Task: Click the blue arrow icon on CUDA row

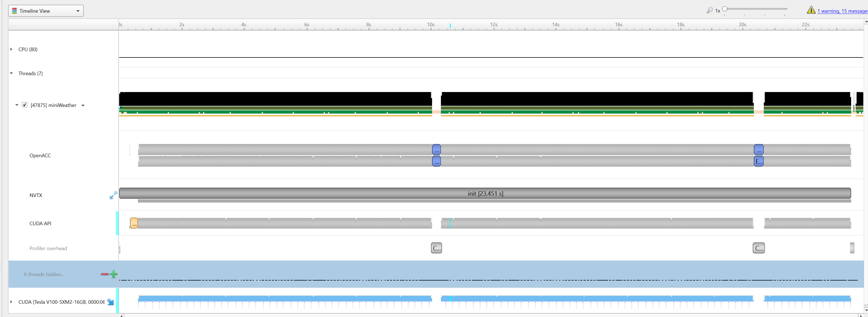Action: pyautogui.click(x=111, y=302)
